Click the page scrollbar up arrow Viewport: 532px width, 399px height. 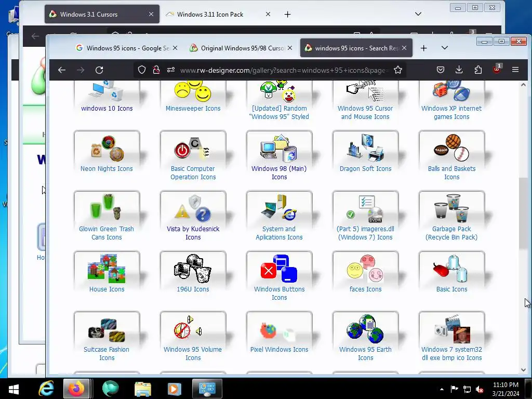(523, 85)
